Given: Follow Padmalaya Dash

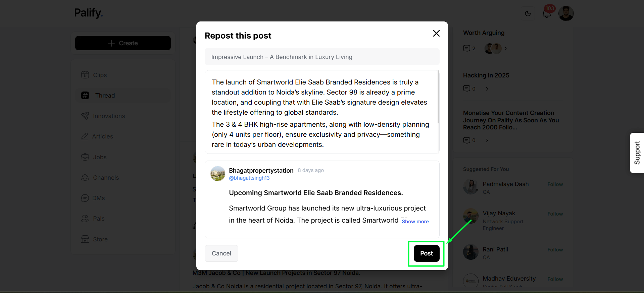Looking at the screenshot, I should (555, 184).
